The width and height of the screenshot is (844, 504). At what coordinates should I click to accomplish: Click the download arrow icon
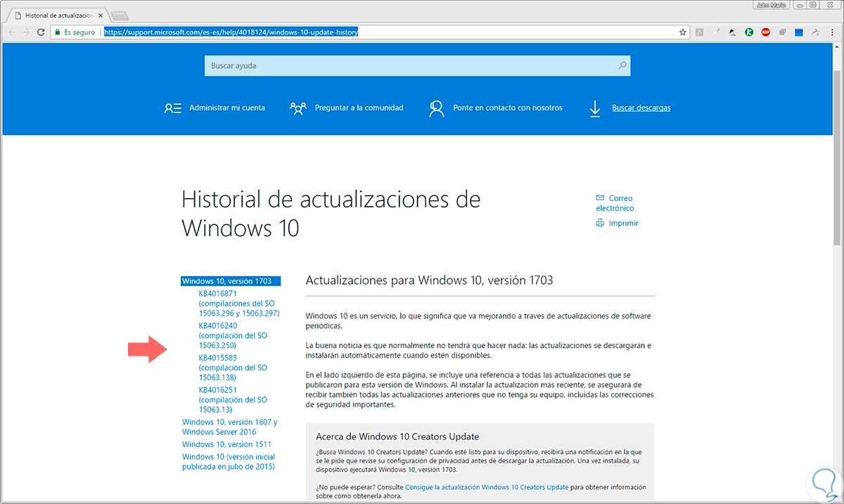tap(595, 108)
